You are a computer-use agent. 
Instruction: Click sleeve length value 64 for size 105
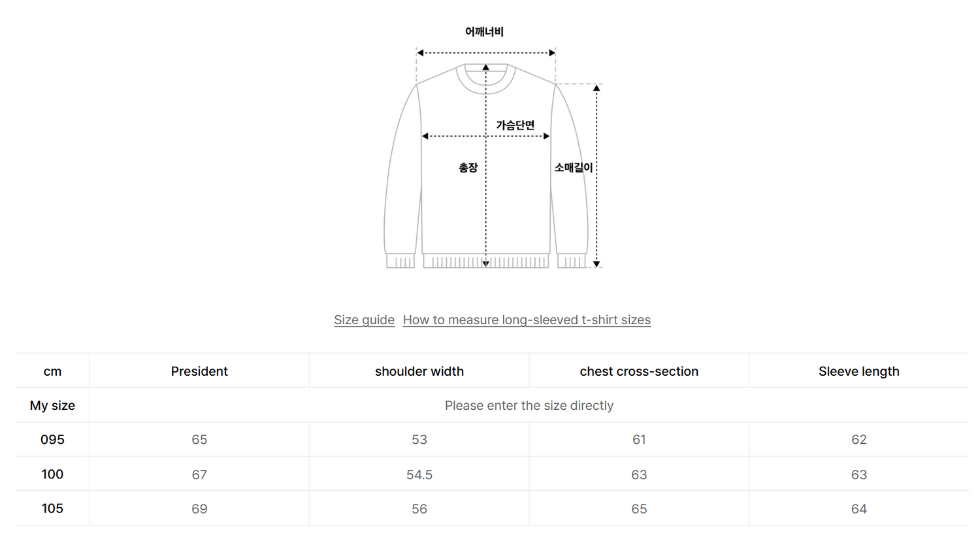tap(858, 509)
